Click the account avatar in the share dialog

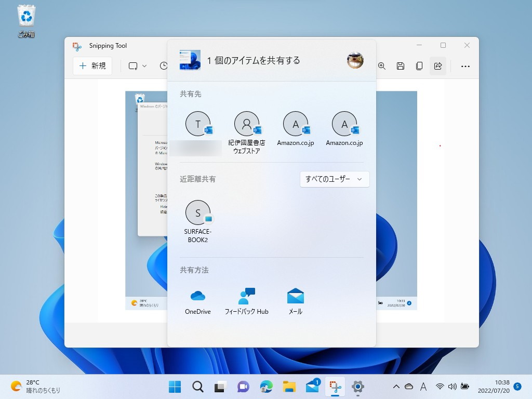tap(355, 60)
